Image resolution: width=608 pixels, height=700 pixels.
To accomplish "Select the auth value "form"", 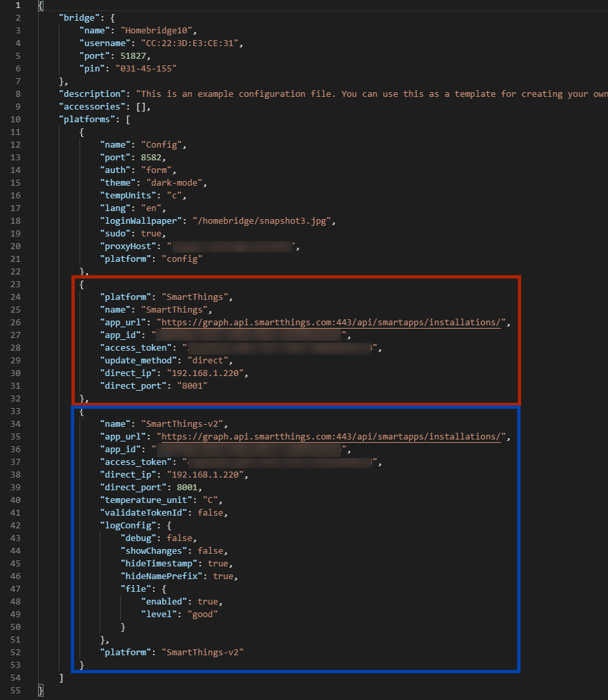I will pyautogui.click(x=157, y=170).
